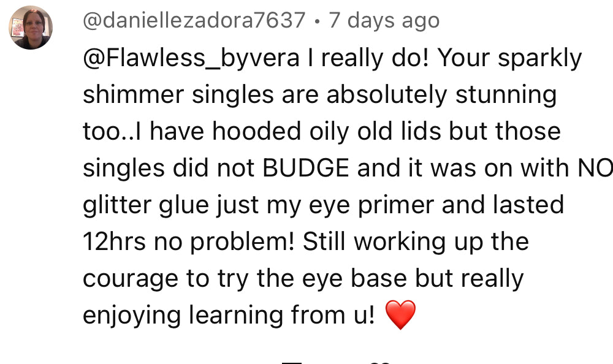This screenshot has height=364, width=613.
Task: Click the word "courage" in the comment
Action: pos(130,279)
